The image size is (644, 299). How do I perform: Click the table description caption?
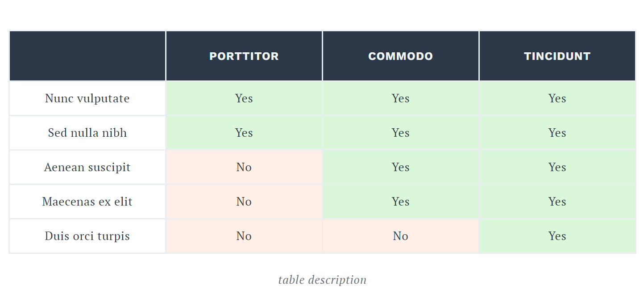pos(322,280)
